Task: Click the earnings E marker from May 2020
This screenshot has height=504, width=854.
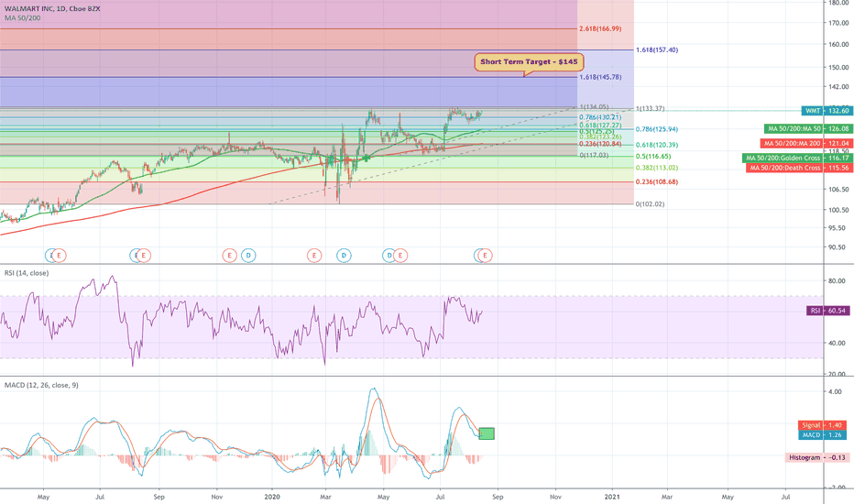Action: point(400,255)
